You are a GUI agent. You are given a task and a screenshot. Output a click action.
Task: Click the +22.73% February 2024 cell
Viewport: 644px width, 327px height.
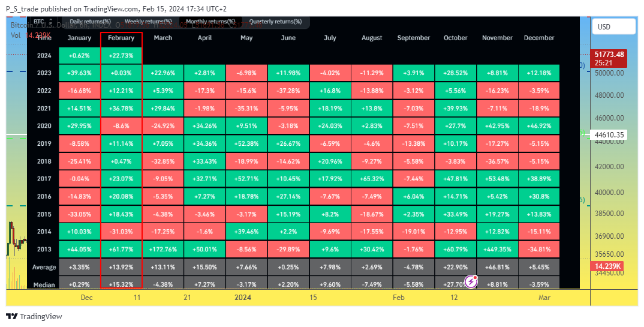[121, 55]
